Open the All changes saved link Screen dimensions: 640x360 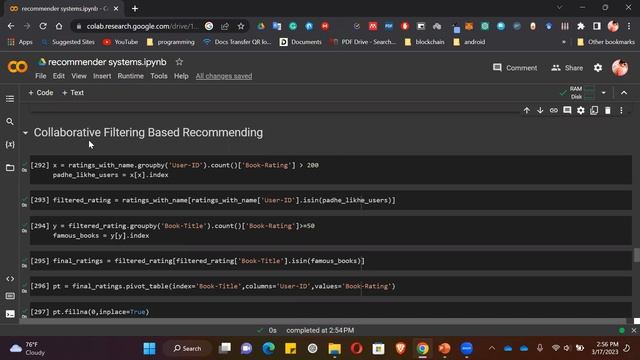pos(224,76)
